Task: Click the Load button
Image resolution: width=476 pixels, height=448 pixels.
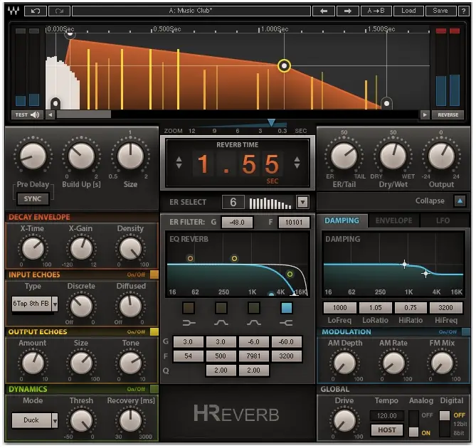Action: point(408,11)
